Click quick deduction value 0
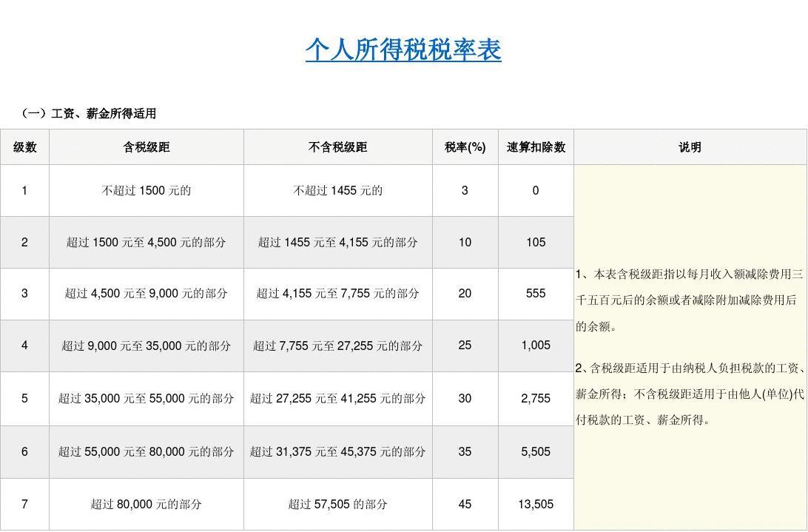The height and width of the screenshot is (532, 808). pos(536,191)
